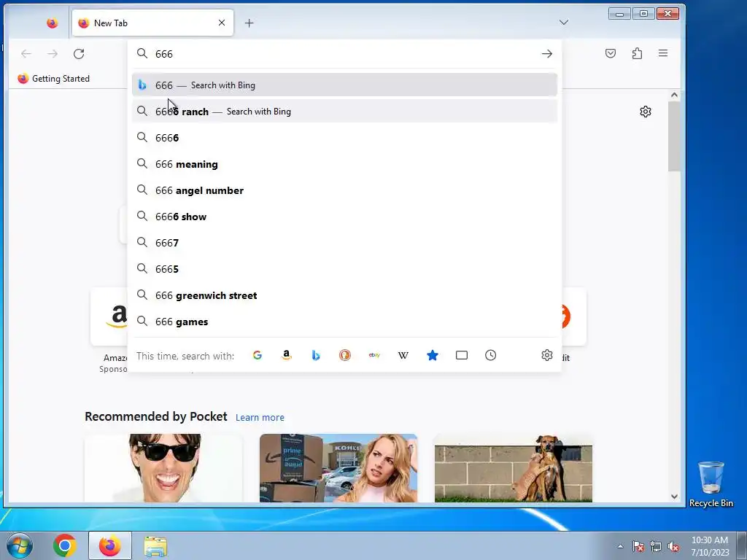This screenshot has width=747, height=560.
Task: Open the Amazon boxes Pocket story
Action: 338,468
